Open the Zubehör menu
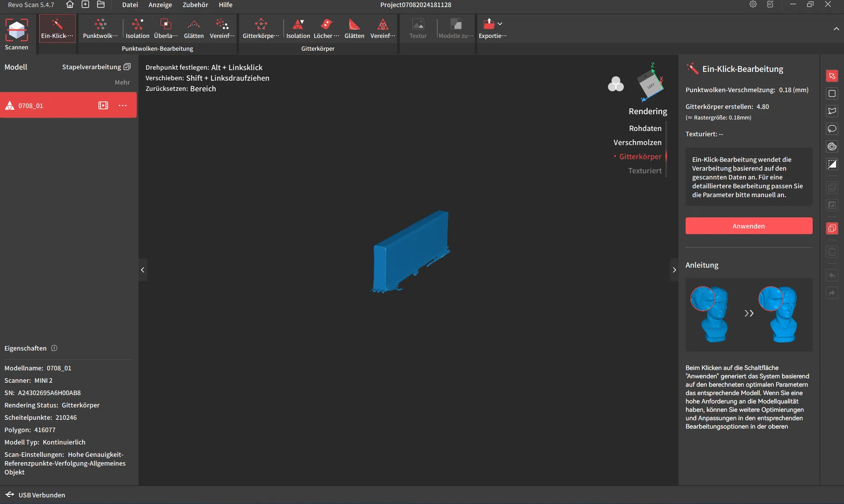Image resolution: width=844 pixels, height=504 pixels. click(195, 5)
